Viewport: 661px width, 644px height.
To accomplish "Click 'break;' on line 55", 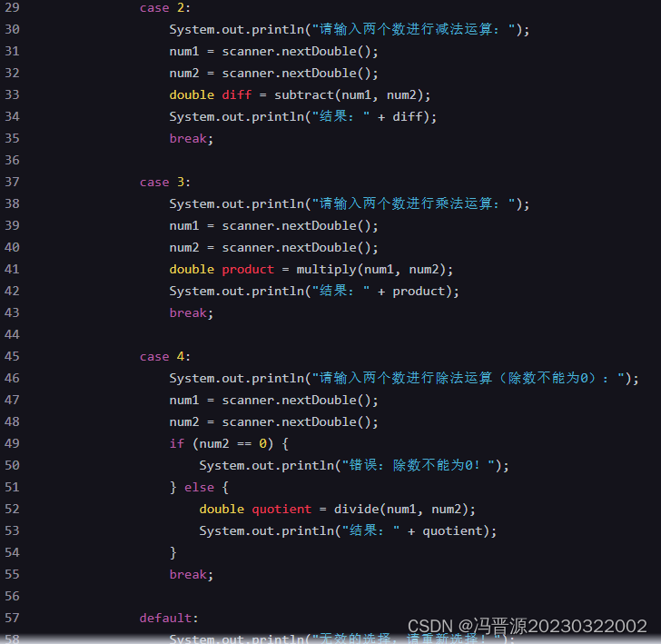I will tap(192, 575).
